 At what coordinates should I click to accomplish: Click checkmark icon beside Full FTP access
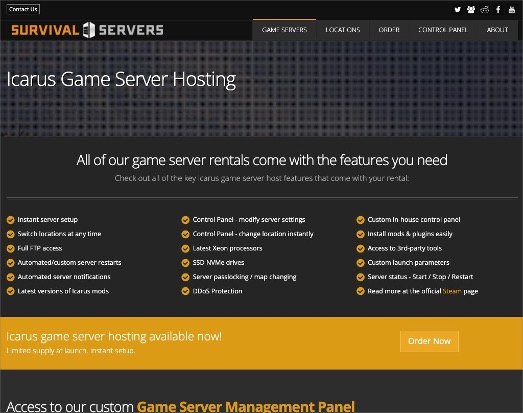[11, 249]
